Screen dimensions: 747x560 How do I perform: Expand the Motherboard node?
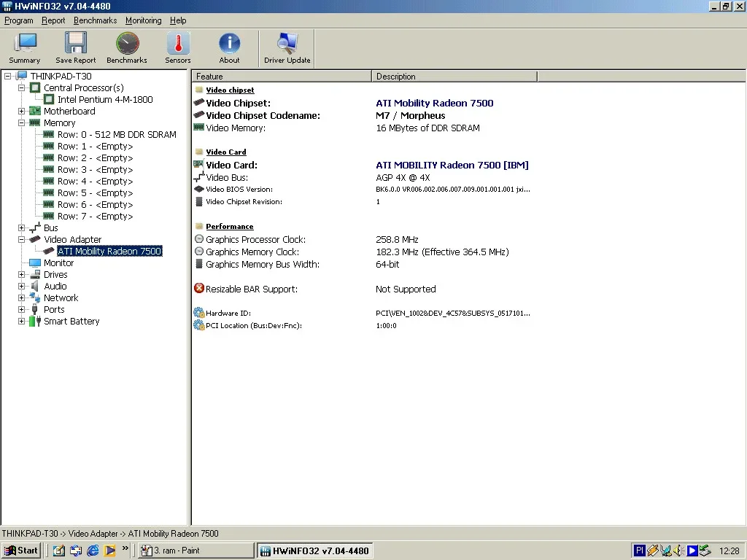point(21,111)
